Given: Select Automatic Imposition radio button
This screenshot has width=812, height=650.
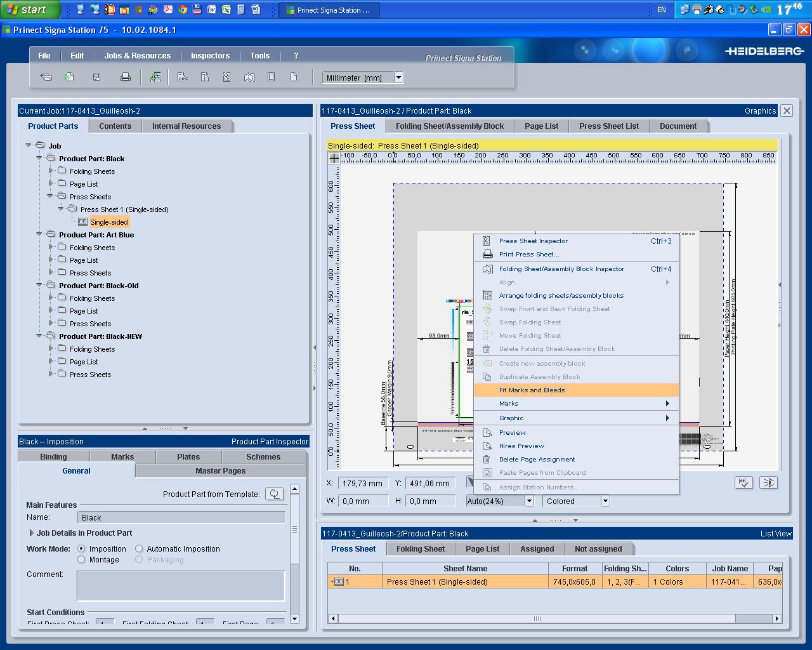Looking at the screenshot, I should pyautogui.click(x=139, y=548).
